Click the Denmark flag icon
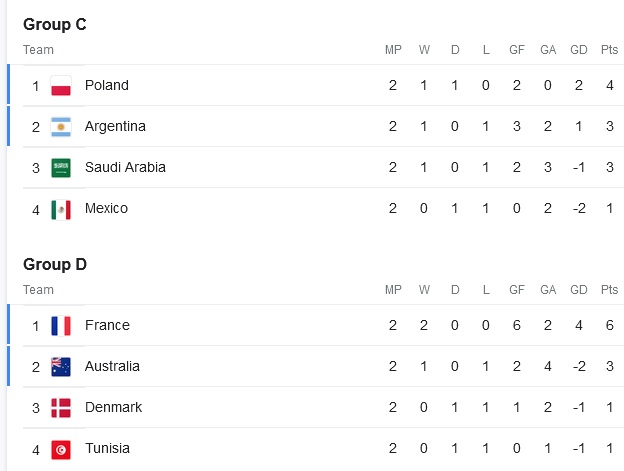624x471 pixels. click(x=61, y=408)
